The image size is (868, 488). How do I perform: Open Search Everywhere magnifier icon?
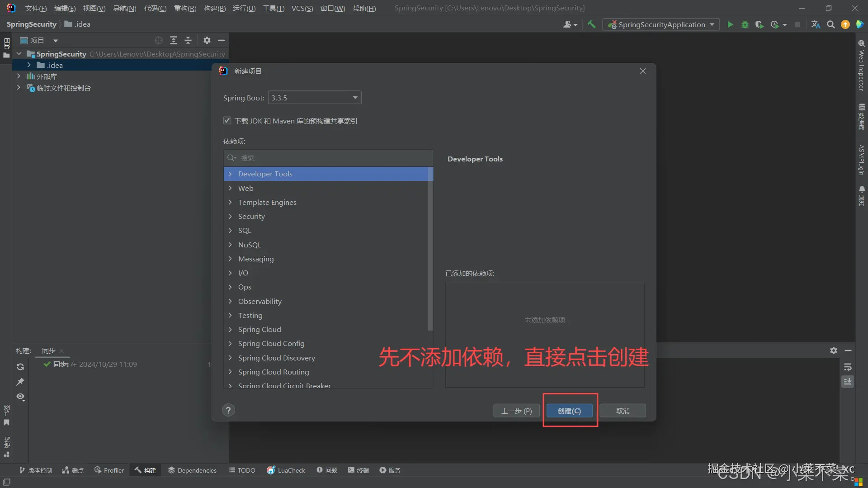pyautogui.click(x=830, y=24)
